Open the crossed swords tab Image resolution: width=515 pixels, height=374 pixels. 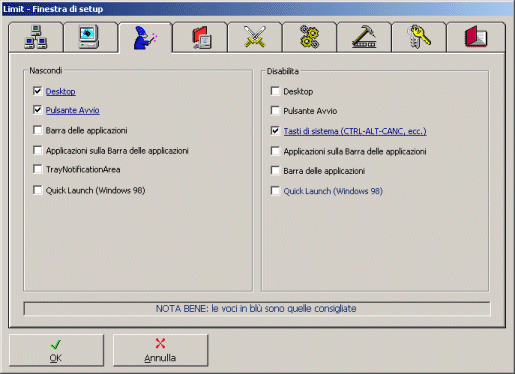pos(255,37)
